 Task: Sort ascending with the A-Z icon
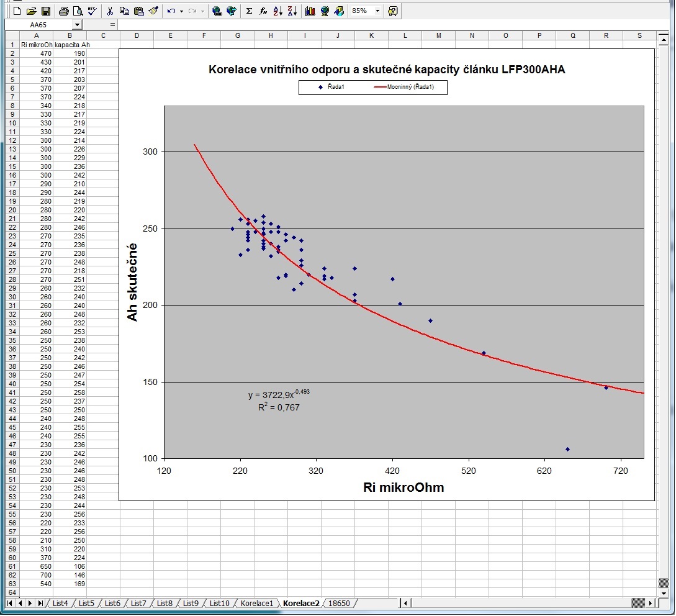(x=277, y=11)
